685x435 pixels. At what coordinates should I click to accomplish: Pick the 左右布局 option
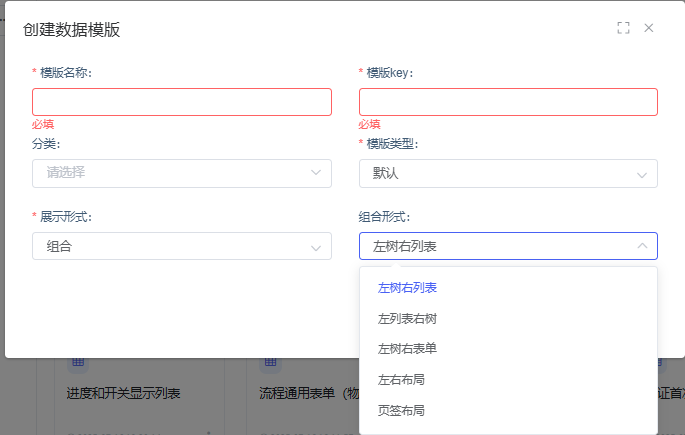[400, 380]
